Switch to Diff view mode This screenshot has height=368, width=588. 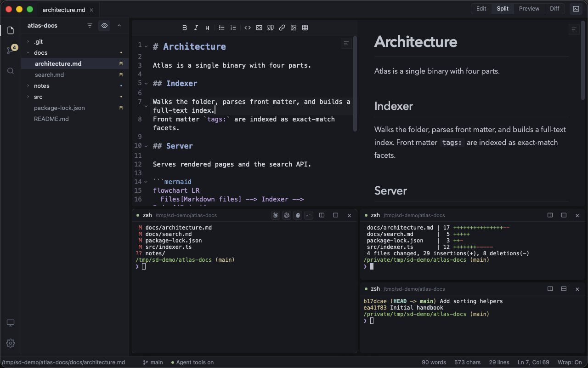[x=555, y=9]
